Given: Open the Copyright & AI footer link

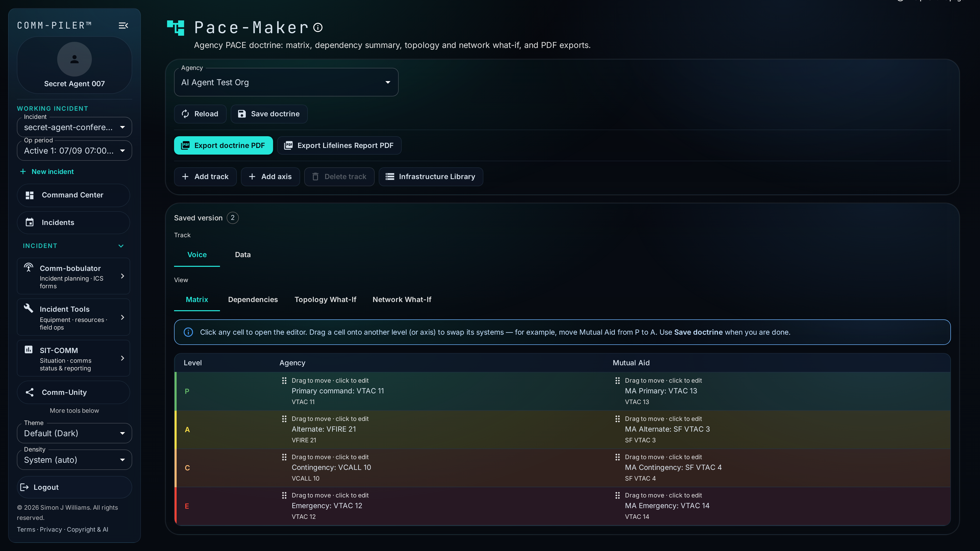Looking at the screenshot, I should coord(88,529).
